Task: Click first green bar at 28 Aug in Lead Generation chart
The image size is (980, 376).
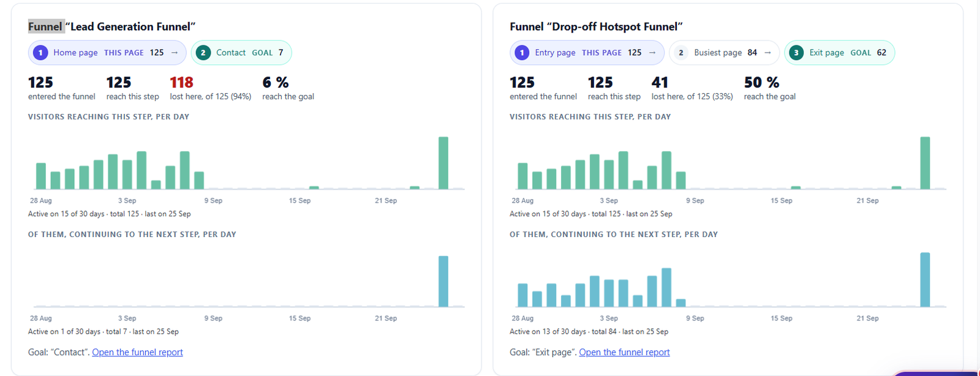Action: 41,176
